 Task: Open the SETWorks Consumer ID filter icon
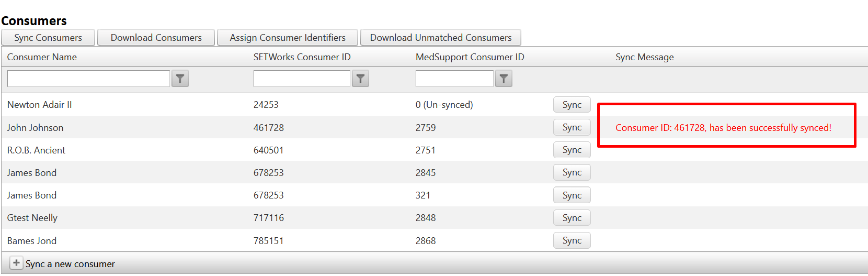pos(360,79)
